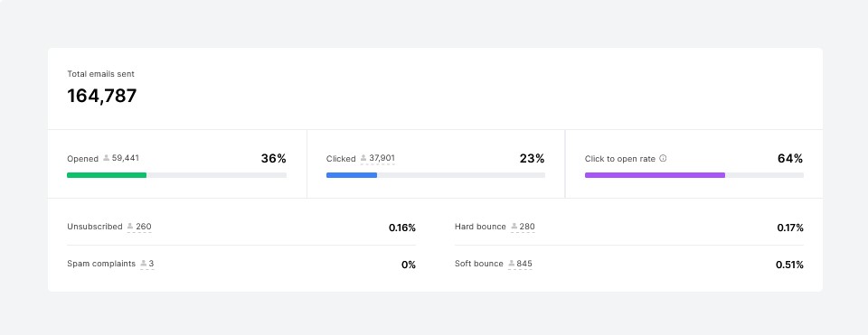Click the Hard bounce label
The width and height of the screenshot is (868, 335).
tap(480, 227)
